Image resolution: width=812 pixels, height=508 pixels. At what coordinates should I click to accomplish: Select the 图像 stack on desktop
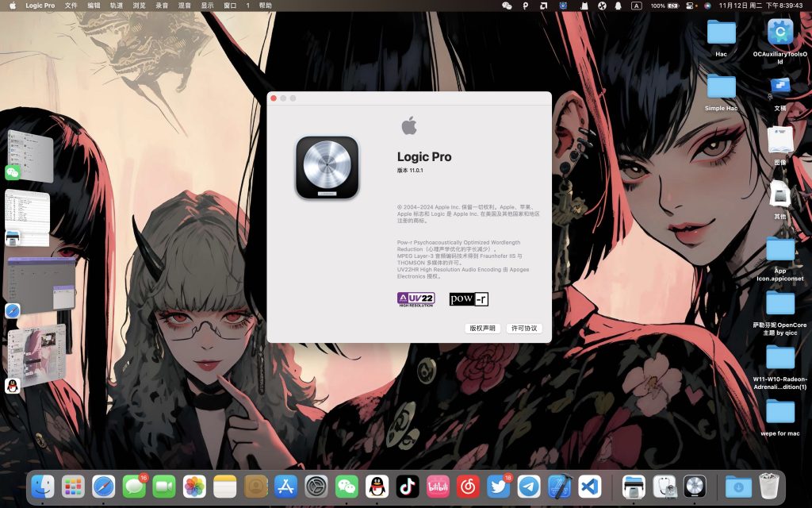click(x=780, y=146)
